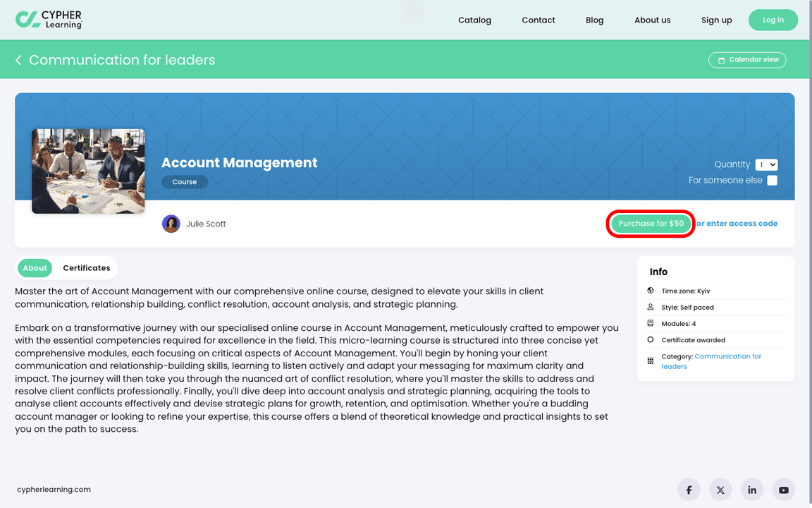
Task: Click the Sign up link
Action: click(717, 20)
